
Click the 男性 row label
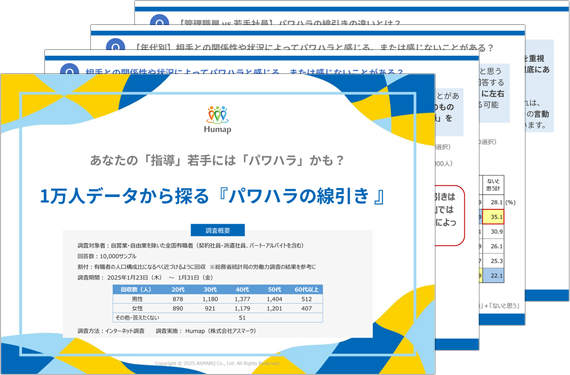click(137, 299)
